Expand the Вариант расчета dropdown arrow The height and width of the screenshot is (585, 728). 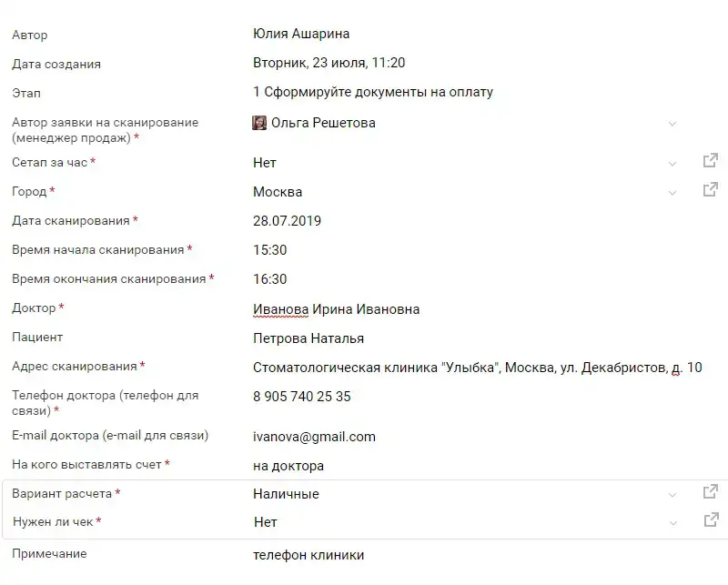tap(672, 495)
